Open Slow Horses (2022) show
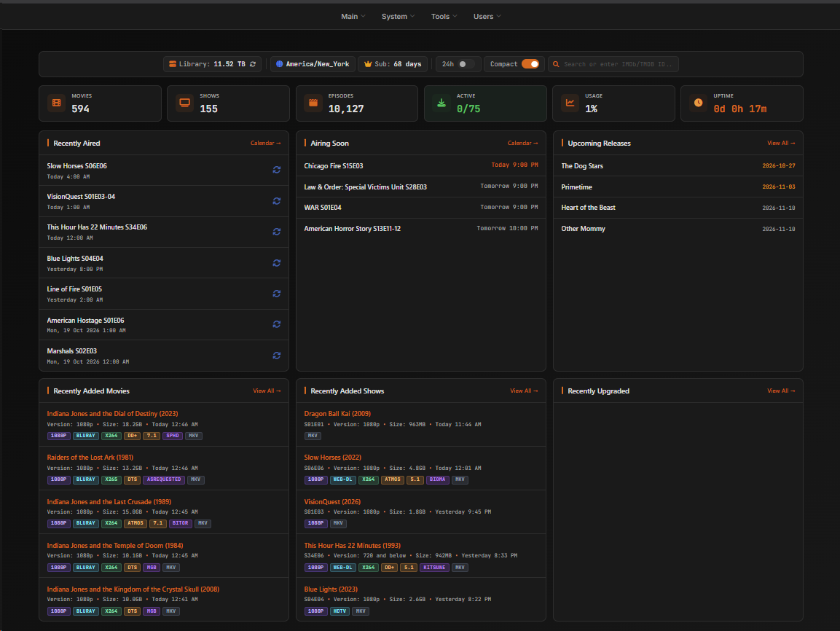This screenshot has width=840, height=631. 333,458
